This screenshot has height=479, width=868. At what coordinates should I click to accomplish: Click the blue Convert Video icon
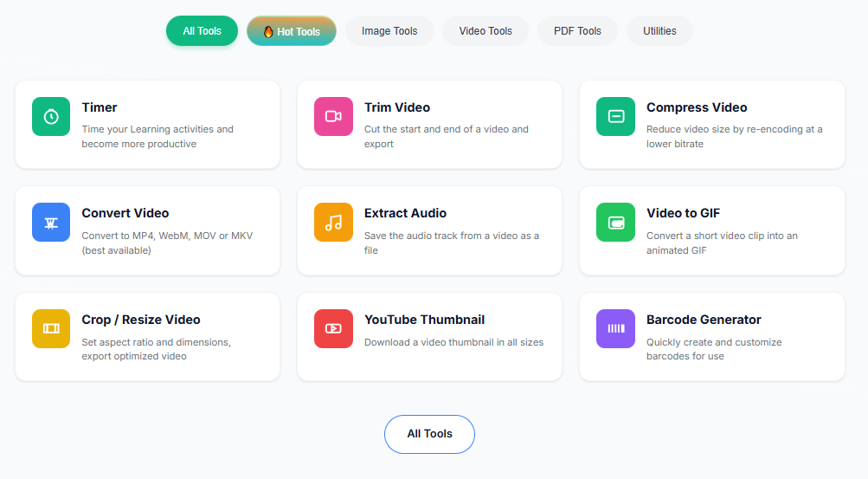pyautogui.click(x=51, y=223)
